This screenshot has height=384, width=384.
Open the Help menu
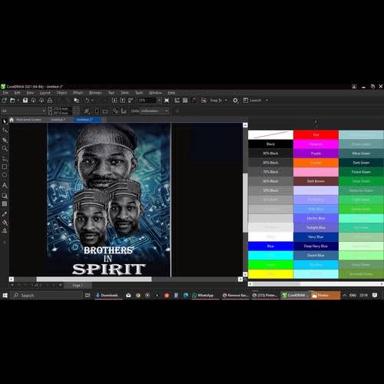(171, 93)
